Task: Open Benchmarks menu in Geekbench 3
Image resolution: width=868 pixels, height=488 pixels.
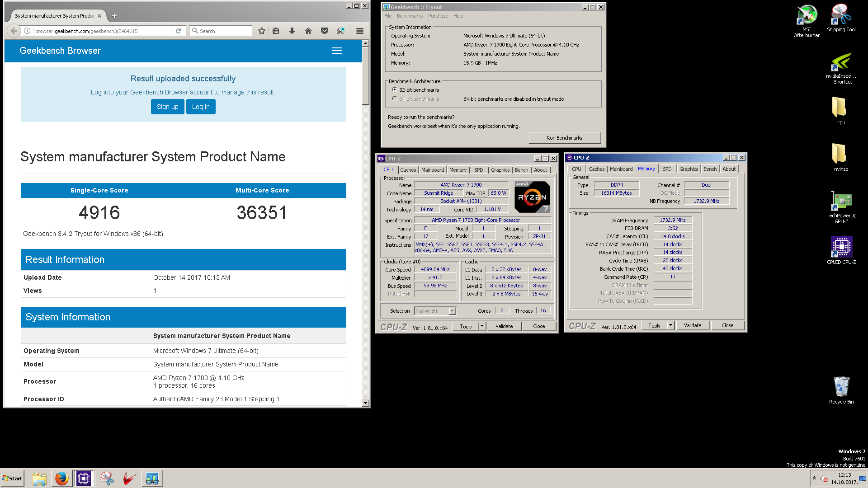Action: click(x=410, y=16)
